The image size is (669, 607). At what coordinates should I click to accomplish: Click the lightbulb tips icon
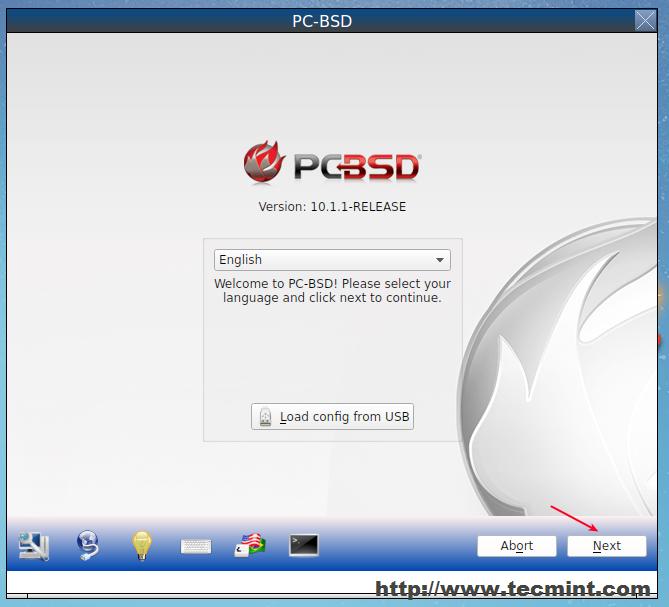pyautogui.click(x=142, y=546)
